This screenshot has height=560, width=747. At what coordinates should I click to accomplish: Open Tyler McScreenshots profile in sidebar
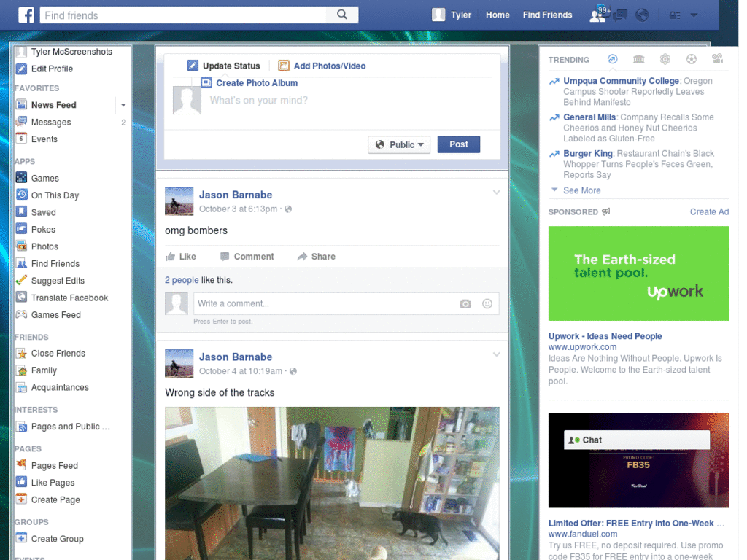[x=64, y=52]
